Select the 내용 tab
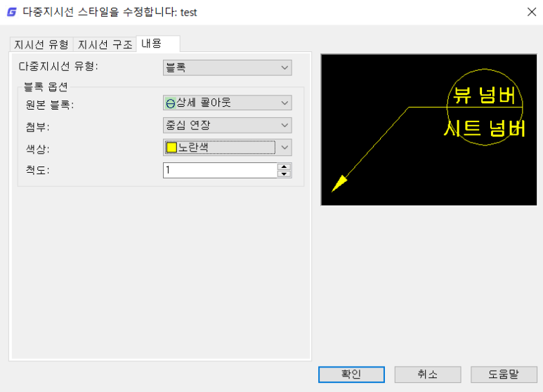The height and width of the screenshot is (392, 543). [x=158, y=44]
